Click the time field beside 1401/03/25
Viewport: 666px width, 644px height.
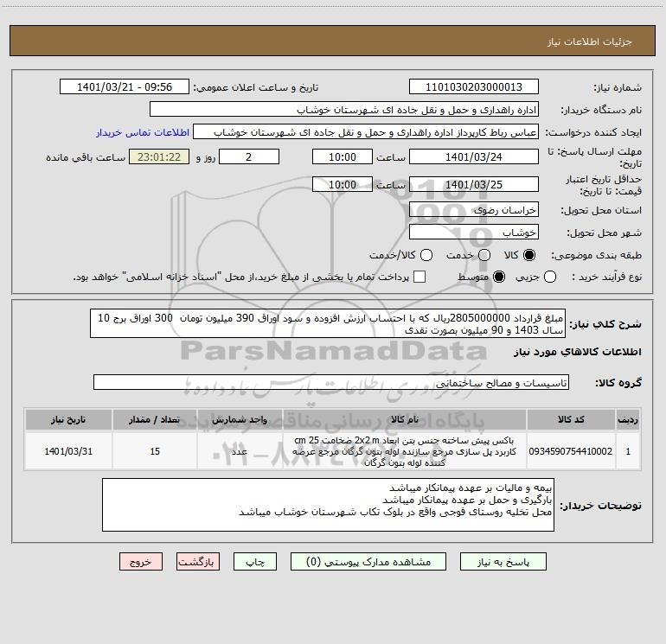[343, 184]
